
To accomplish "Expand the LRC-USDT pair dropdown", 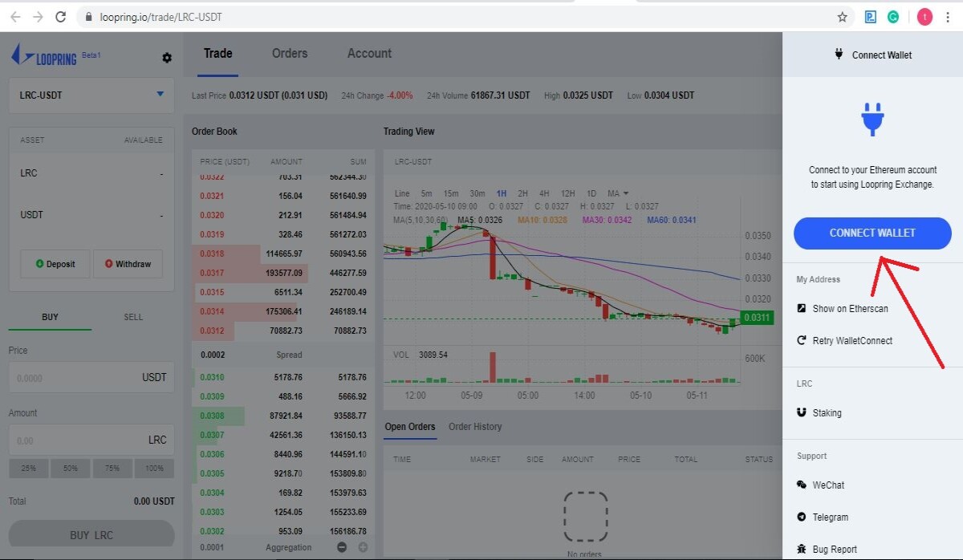I will (91, 95).
